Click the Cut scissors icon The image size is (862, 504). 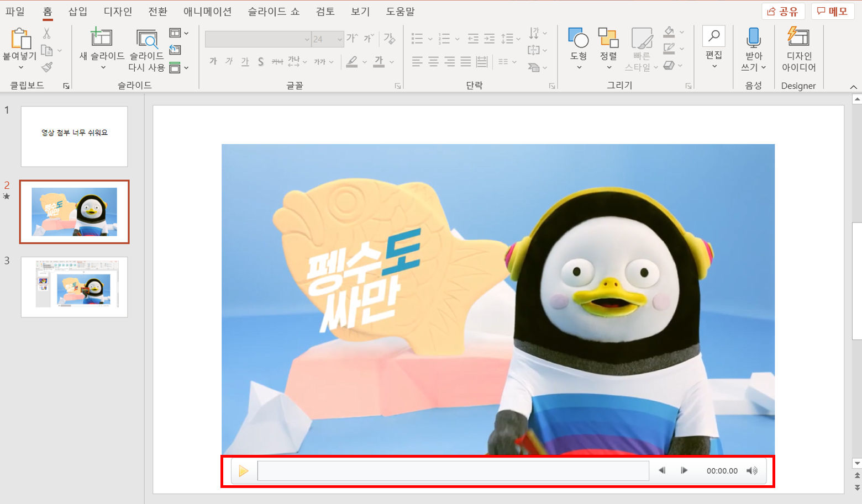click(47, 34)
